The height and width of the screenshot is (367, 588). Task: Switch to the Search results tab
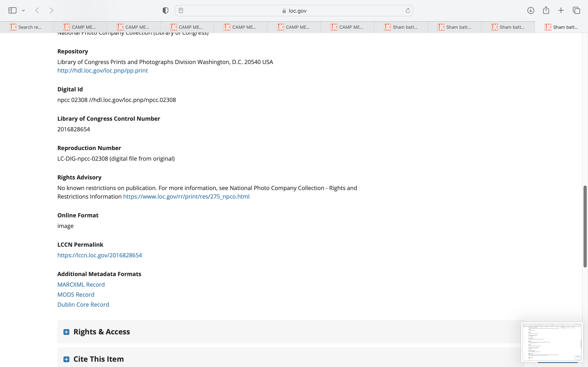click(x=27, y=27)
